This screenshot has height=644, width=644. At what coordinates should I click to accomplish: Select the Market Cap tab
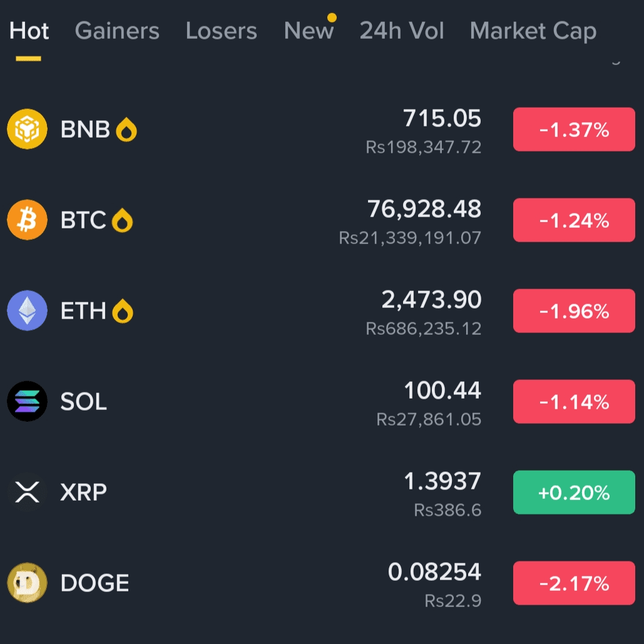(533, 32)
